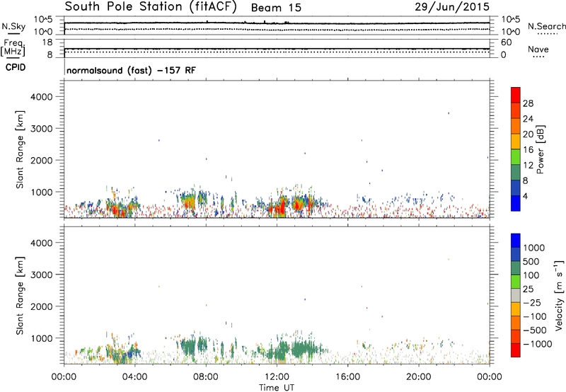Click the velocity panel's "Slant Range [km]" label
This screenshot has width=566, height=392.
(x=20, y=296)
